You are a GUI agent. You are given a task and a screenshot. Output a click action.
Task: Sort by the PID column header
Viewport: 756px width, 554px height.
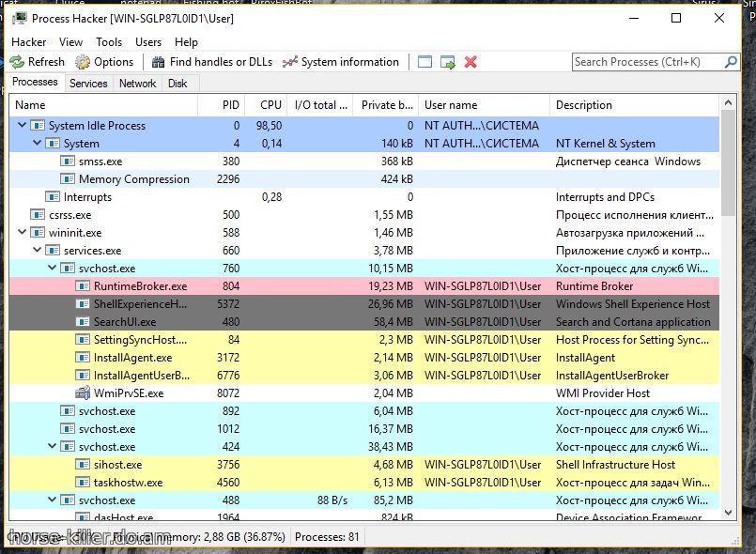click(x=222, y=105)
